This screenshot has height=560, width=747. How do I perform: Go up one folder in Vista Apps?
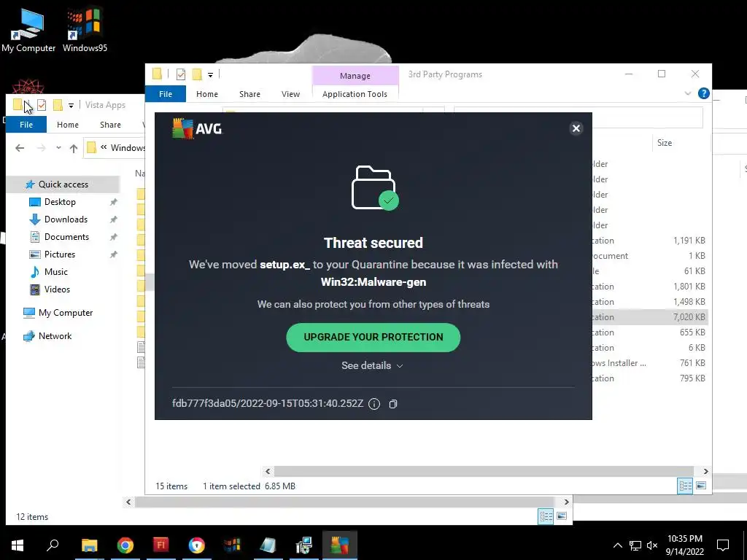click(74, 148)
